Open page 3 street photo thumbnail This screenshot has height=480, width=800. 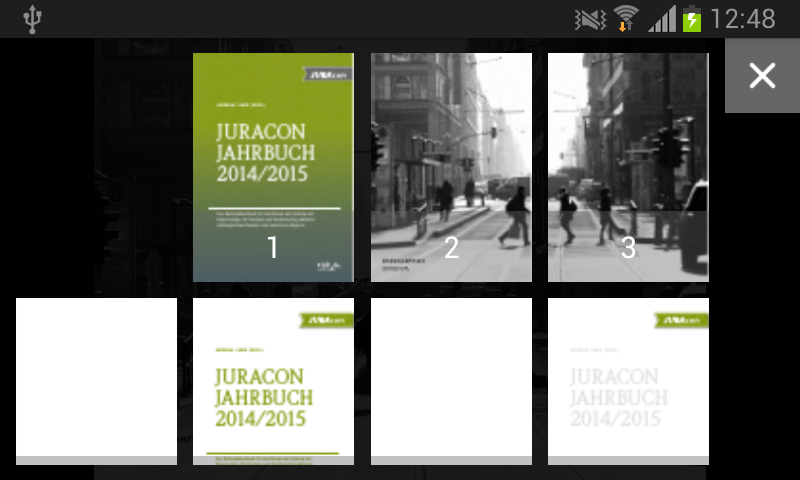click(x=628, y=167)
